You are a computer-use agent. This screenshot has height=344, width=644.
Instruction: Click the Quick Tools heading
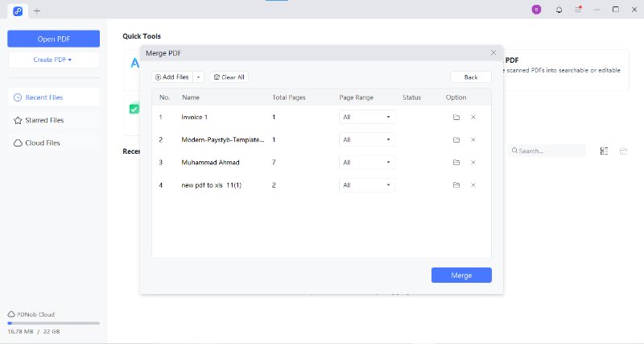(x=142, y=36)
